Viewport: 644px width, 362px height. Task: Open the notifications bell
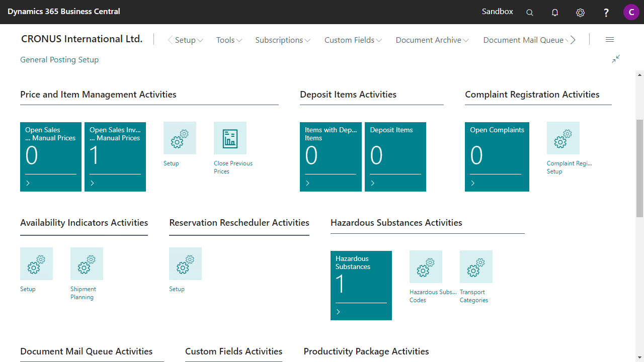[x=555, y=13]
